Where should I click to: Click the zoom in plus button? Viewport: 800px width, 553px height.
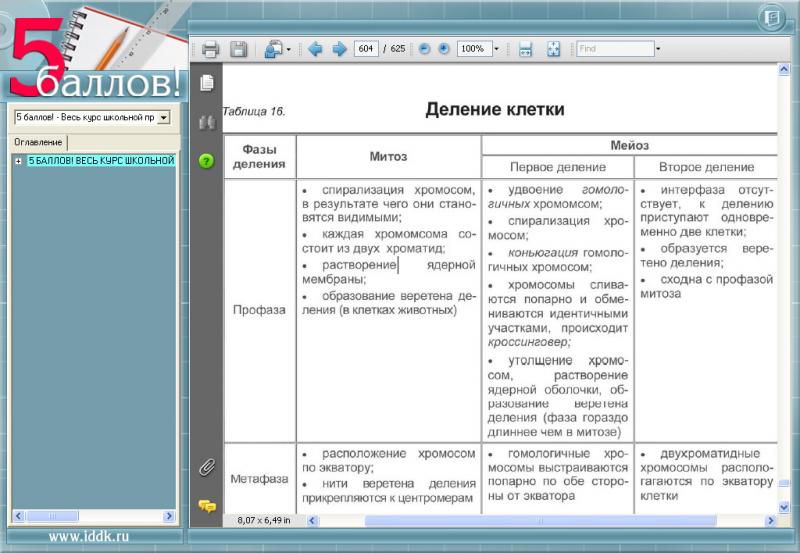(x=444, y=49)
